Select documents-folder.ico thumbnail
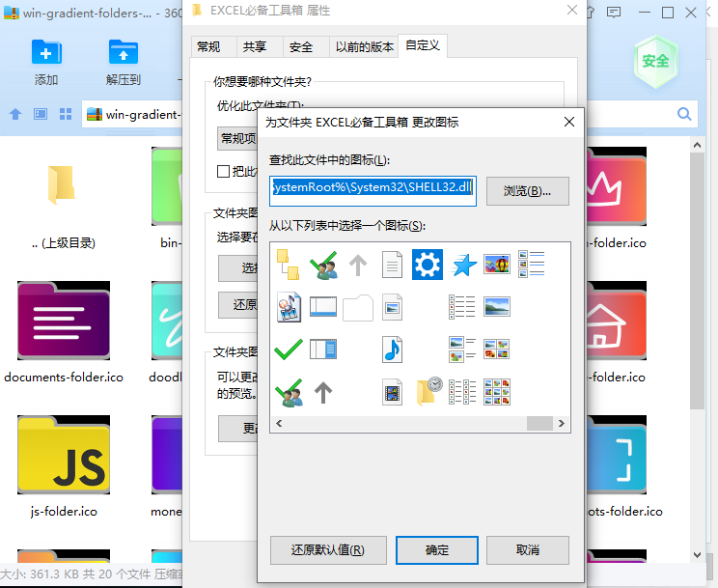The image size is (718, 588). tap(64, 321)
